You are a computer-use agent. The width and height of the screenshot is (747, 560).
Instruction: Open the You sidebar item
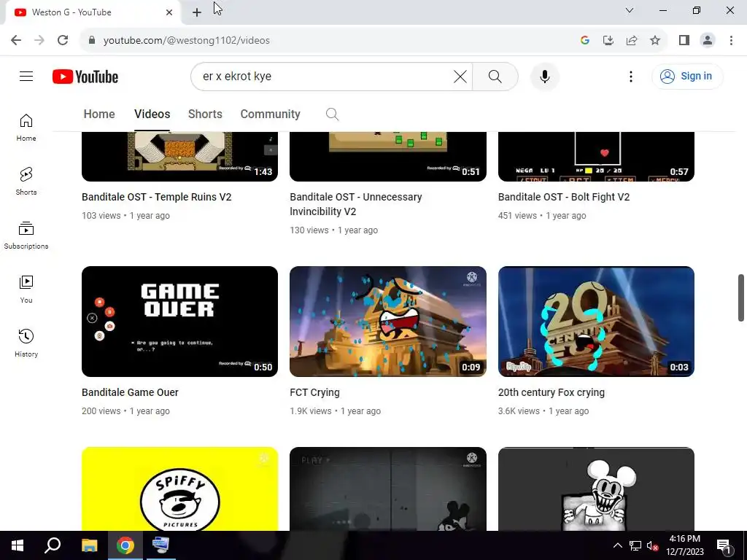tap(26, 289)
